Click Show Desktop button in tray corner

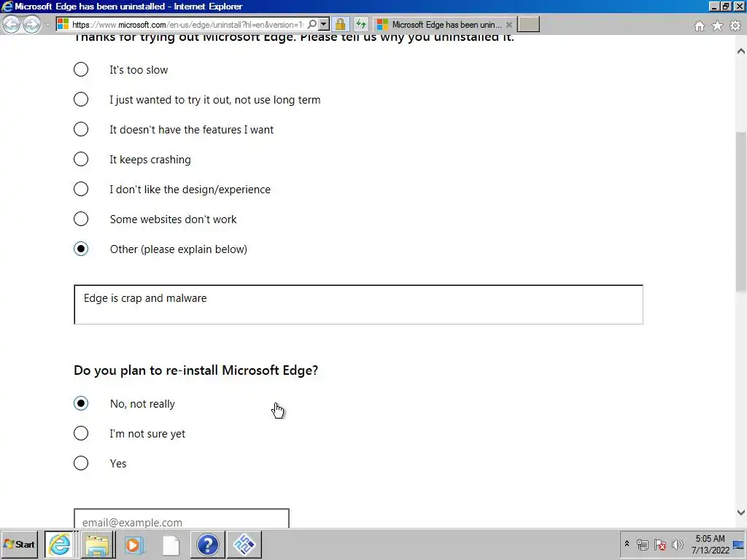point(739,544)
